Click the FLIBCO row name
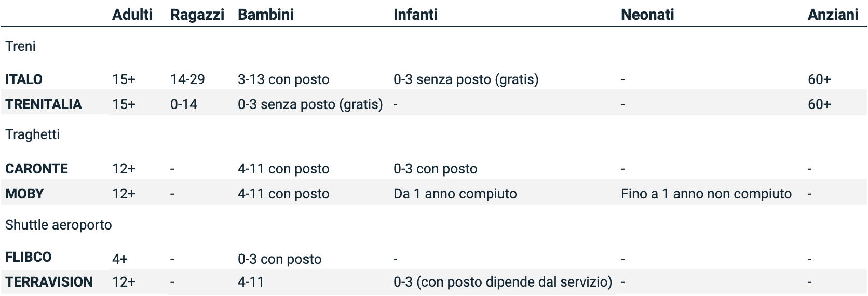 [29, 258]
